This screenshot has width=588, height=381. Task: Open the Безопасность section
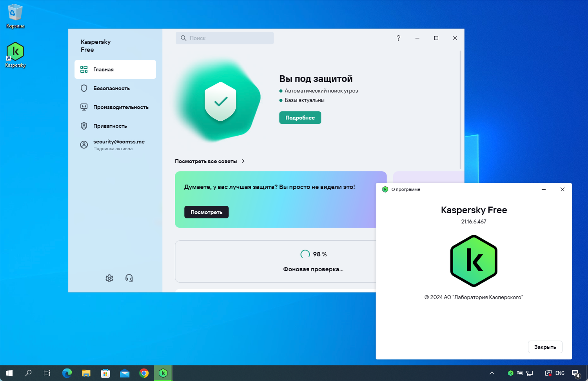pos(115,88)
